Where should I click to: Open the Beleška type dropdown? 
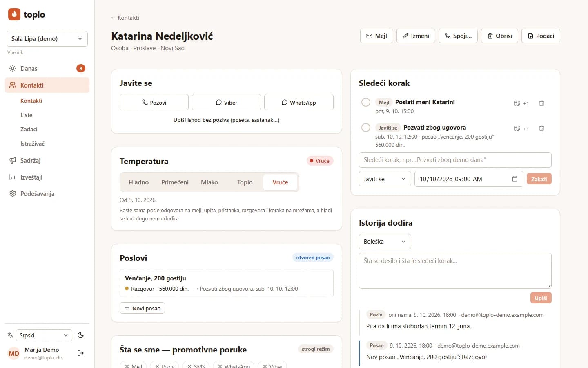coord(385,242)
